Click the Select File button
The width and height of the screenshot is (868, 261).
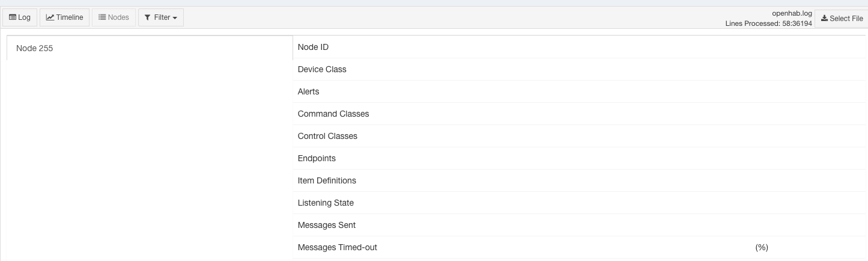[841, 19]
